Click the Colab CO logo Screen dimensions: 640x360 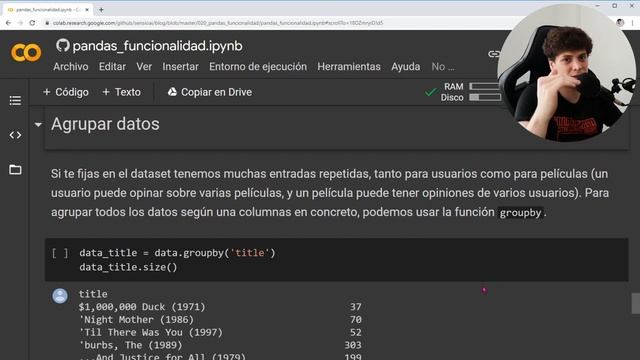(x=26, y=53)
